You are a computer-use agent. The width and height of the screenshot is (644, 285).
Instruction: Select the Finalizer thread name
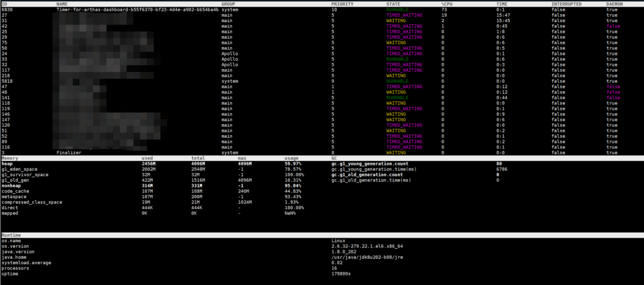tap(69, 153)
